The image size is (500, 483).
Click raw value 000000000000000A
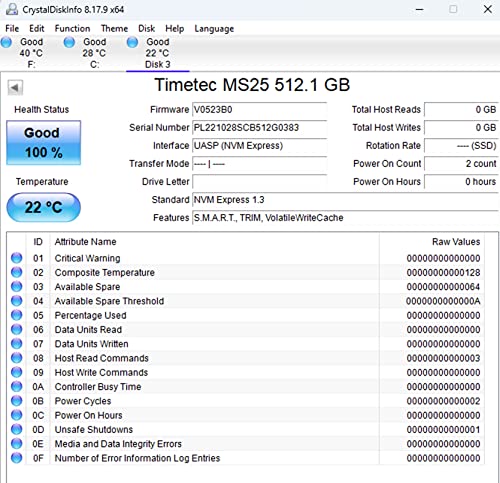443,301
